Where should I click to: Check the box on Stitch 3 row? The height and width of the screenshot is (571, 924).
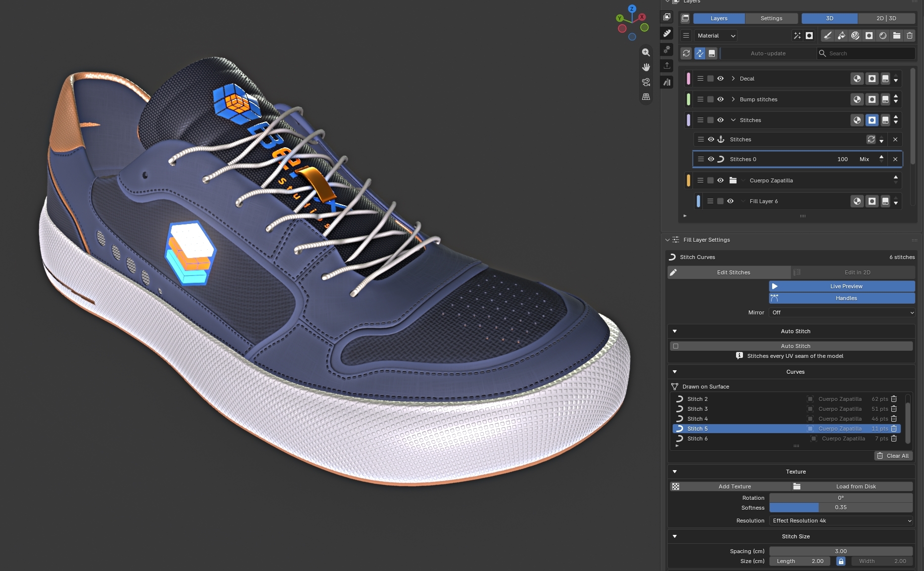coord(810,409)
